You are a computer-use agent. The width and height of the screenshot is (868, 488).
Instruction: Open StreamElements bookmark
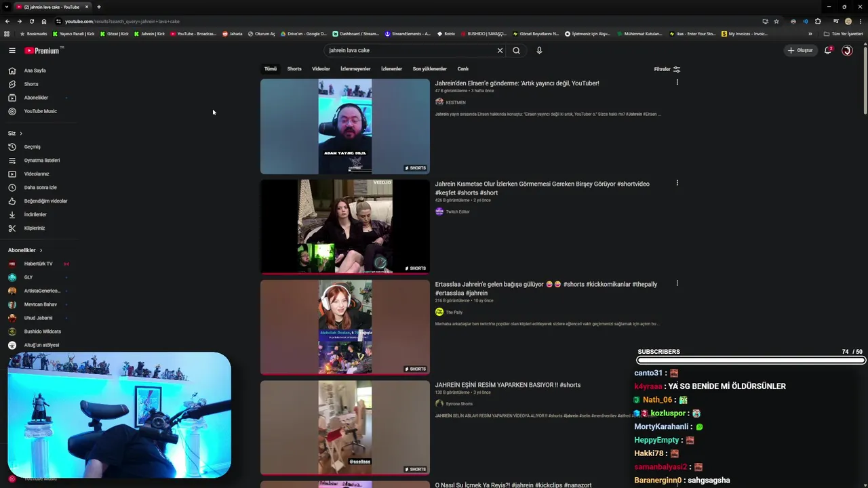[408, 34]
